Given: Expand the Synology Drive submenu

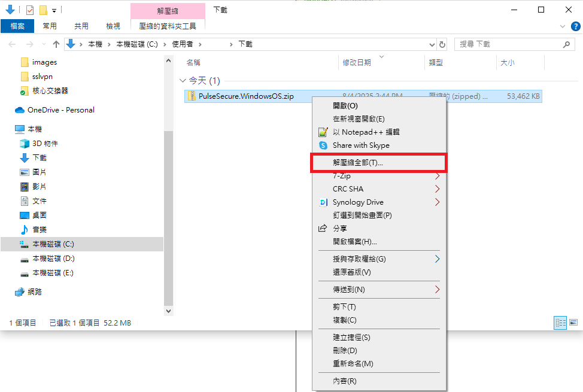Looking at the screenshot, I should pyautogui.click(x=379, y=202).
